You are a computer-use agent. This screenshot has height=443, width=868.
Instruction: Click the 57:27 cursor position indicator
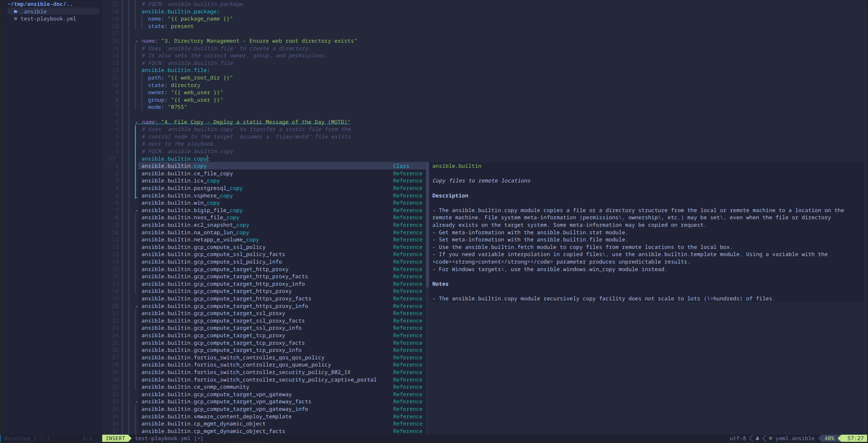click(x=855, y=438)
